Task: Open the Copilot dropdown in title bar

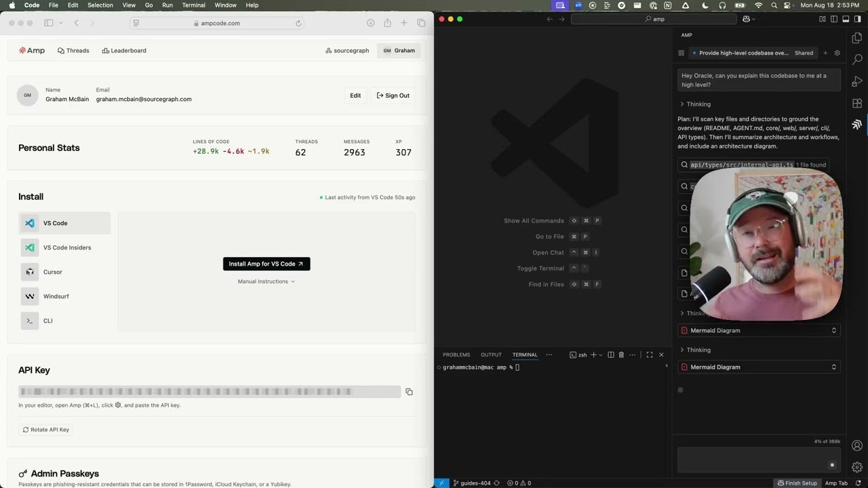Action: 749,19
